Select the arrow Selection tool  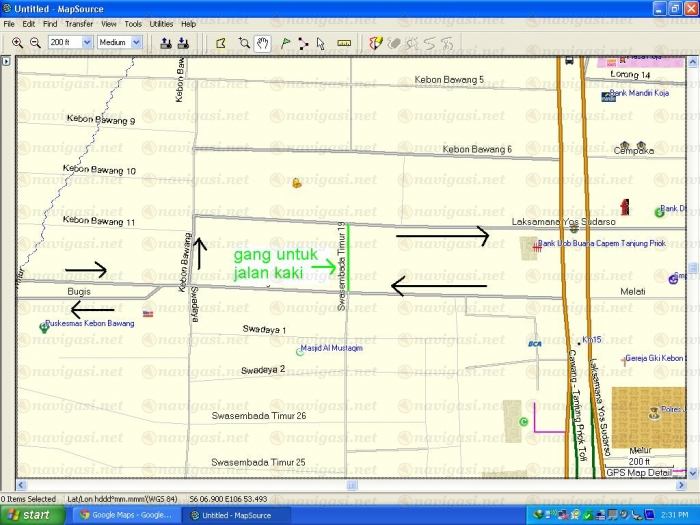click(321, 43)
